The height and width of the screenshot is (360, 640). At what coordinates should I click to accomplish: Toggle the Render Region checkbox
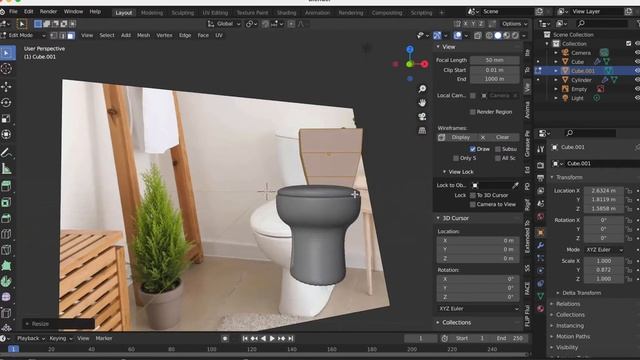(x=473, y=112)
